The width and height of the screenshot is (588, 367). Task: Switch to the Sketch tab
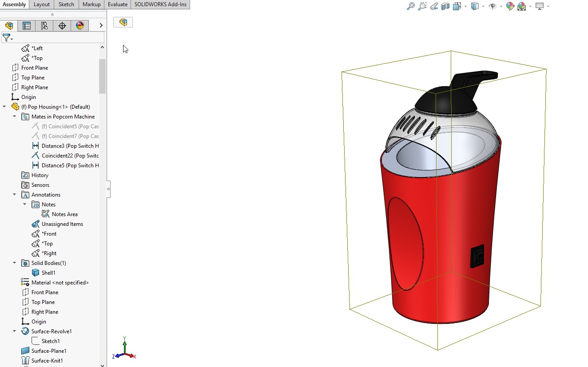click(66, 4)
